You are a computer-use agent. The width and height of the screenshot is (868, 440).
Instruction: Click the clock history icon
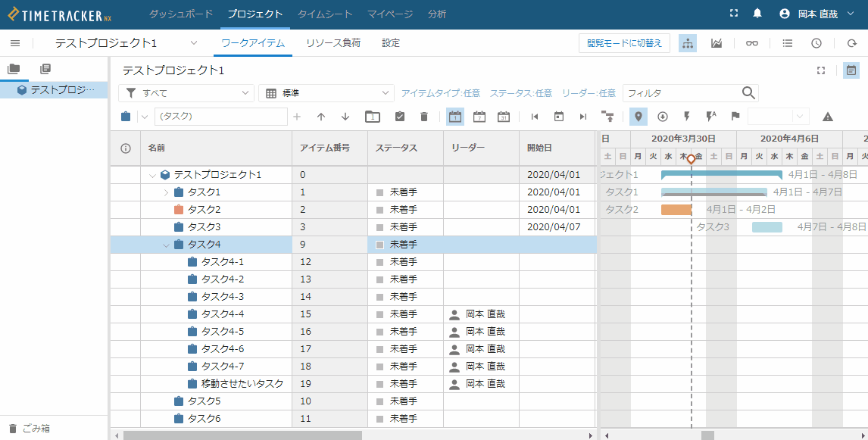816,43
